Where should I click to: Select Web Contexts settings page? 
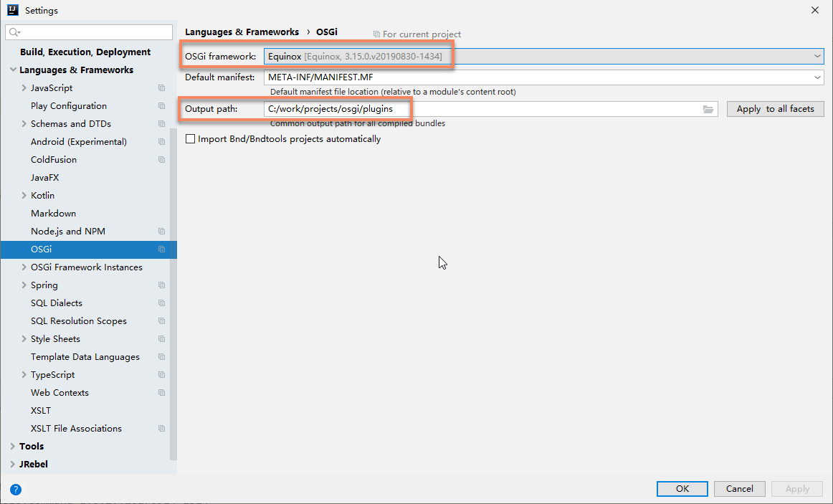pyautogui.click(x=59, y=393)
